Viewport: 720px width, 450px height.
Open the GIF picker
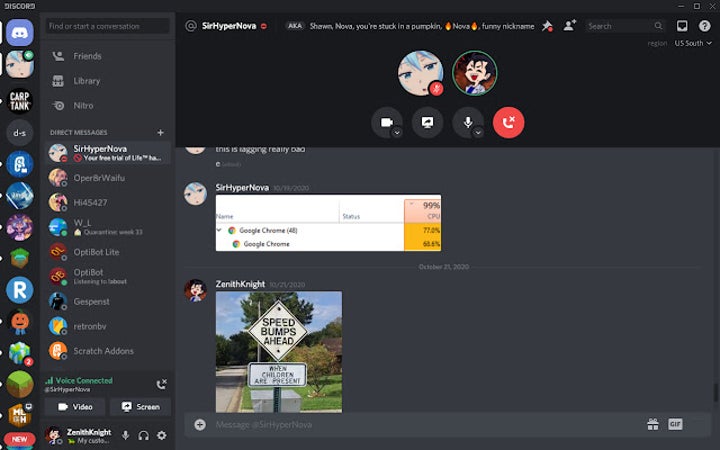pyautogui.click(x=675, y=424)
